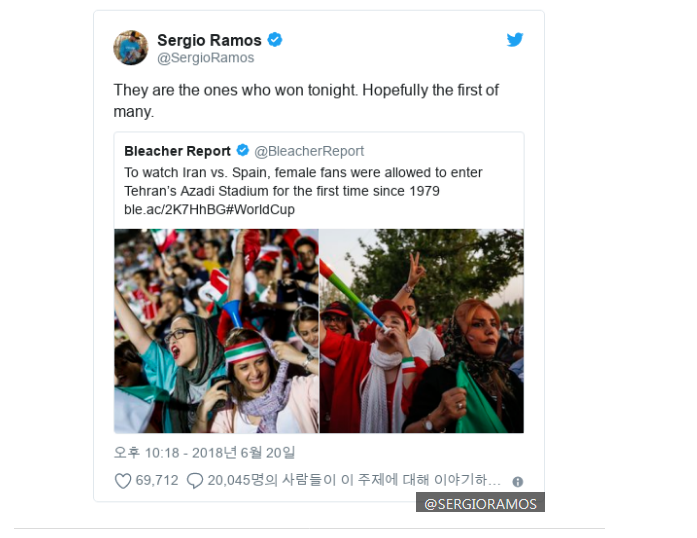Click the 69,712 likes count
The image size is (697, 538).
tap(157, 480)
